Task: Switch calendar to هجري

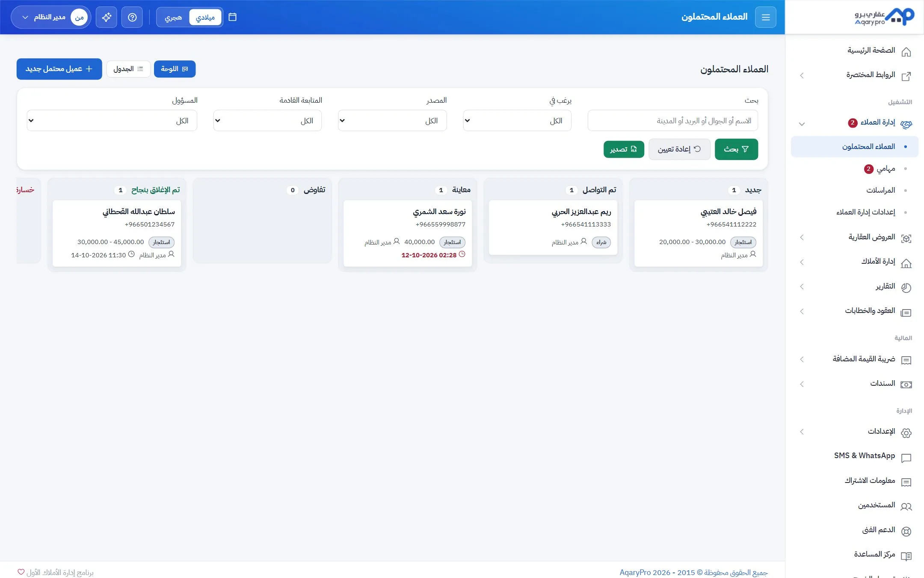Action: tap(173, 17)
